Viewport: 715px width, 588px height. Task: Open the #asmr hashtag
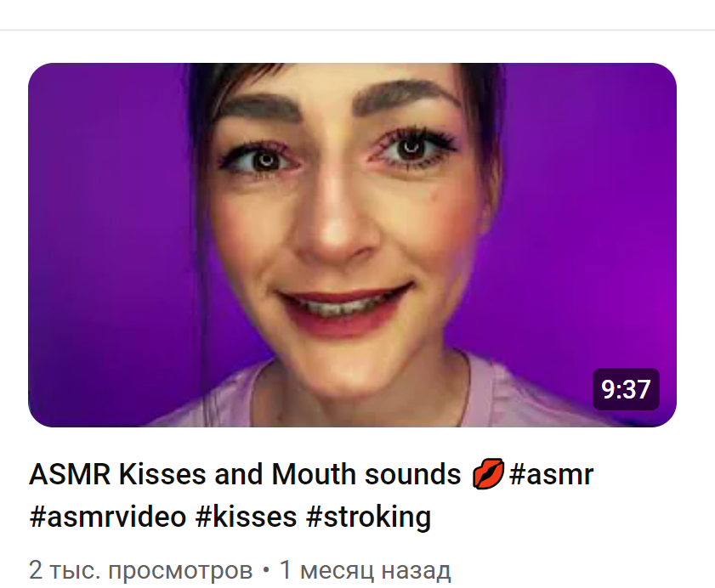pyautogui.click(x=551, y=474)
